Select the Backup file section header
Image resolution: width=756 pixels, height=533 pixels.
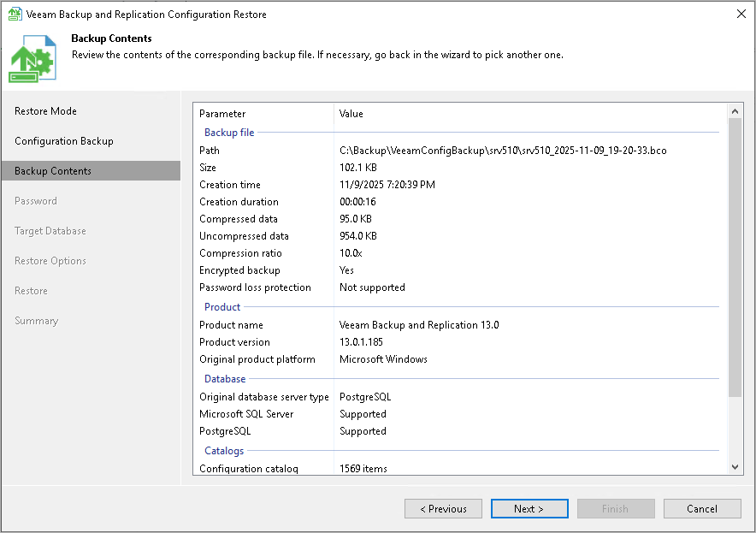tap(228, 132)
